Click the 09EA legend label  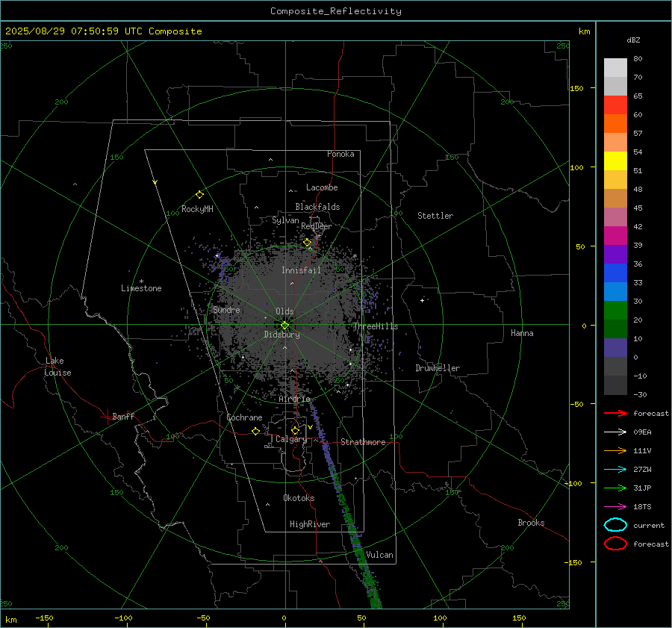[x=642, y=432]
